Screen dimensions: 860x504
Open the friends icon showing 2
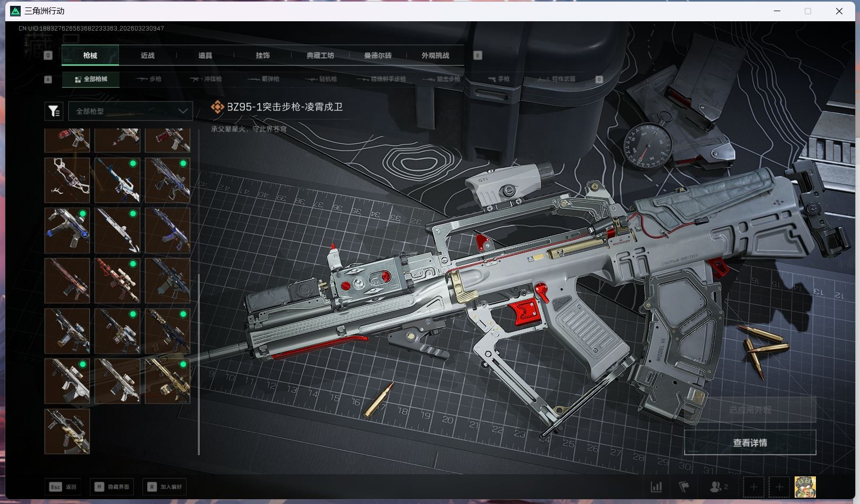[718, 487]
